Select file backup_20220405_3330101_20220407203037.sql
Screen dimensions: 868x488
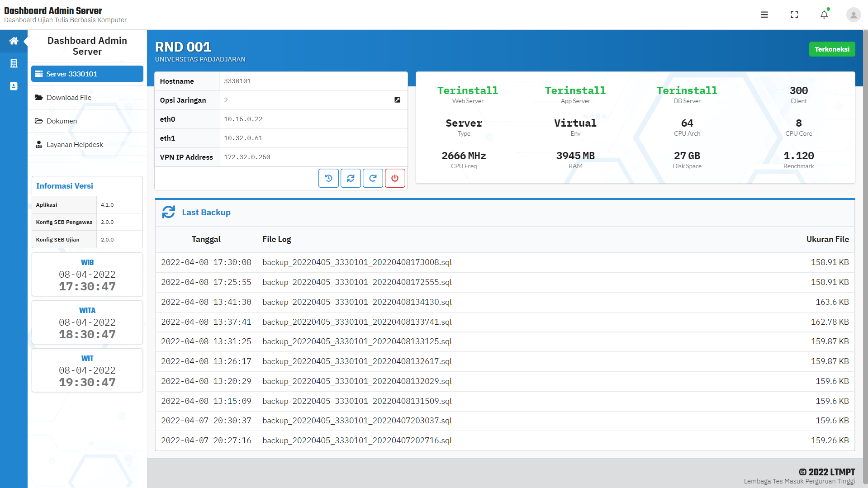coord(357,421)
